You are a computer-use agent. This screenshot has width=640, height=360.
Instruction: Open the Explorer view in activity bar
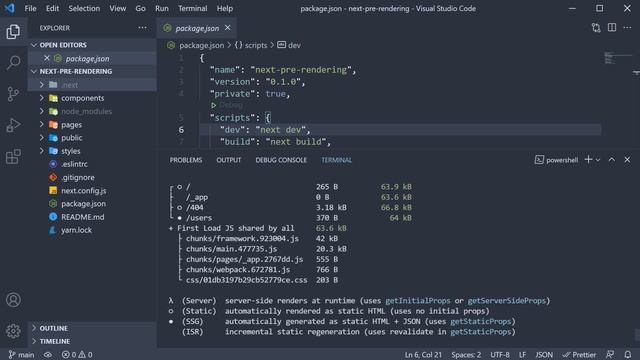pyautogui.click(x=13, y=31)
